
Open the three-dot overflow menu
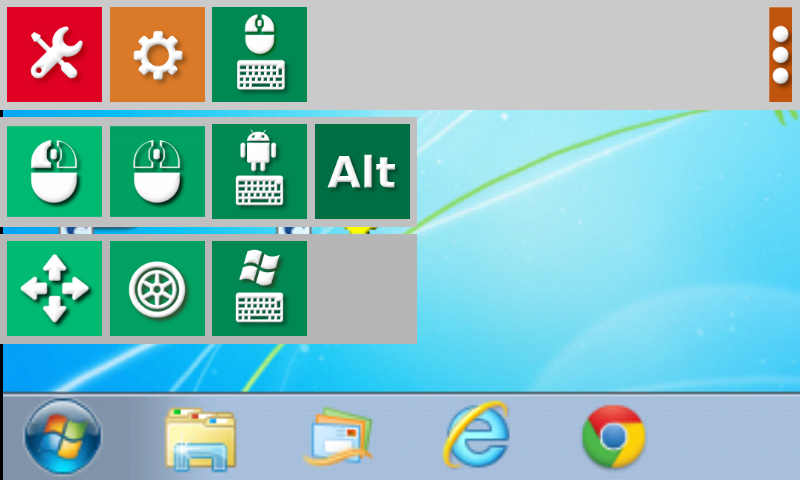point(780,54)
